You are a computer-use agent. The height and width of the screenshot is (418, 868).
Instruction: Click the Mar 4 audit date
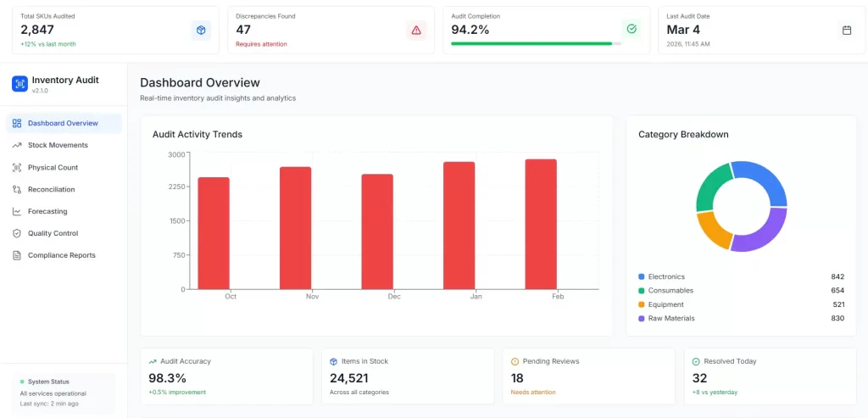[x=683, y=30]
